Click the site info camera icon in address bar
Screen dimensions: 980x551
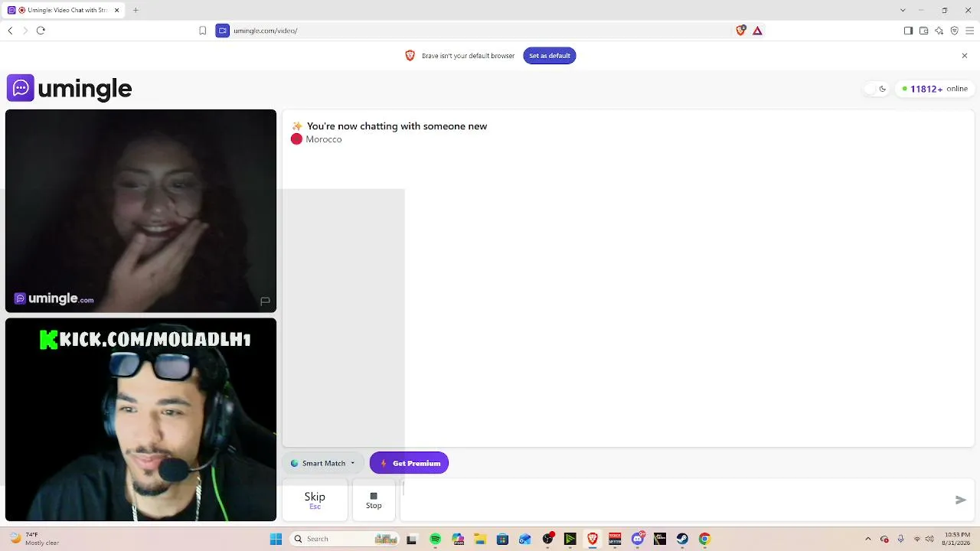point(222,31)
